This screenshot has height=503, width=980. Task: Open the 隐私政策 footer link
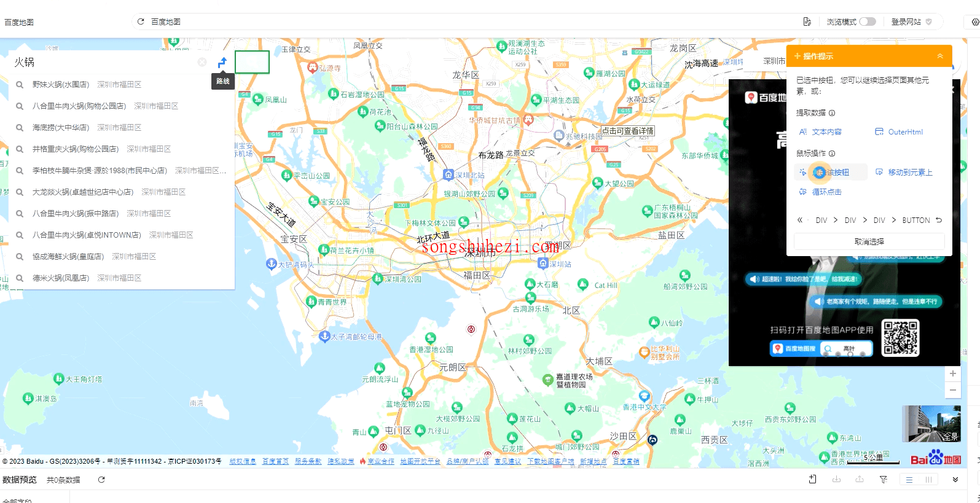340,461
